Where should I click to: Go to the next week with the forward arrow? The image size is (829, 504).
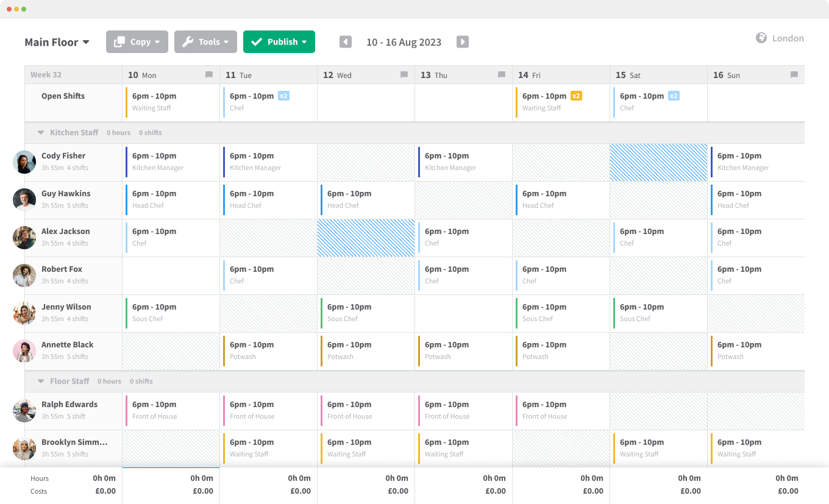click(462, 41)
